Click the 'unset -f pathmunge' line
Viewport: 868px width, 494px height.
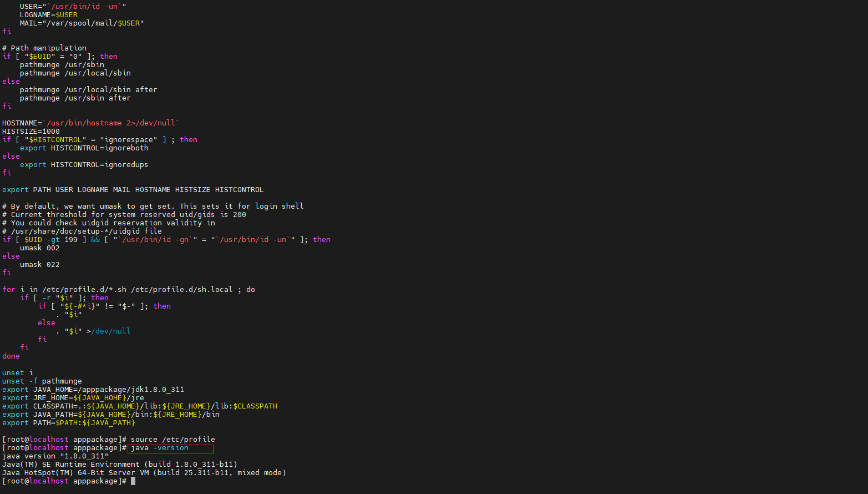tap(42, 381)
